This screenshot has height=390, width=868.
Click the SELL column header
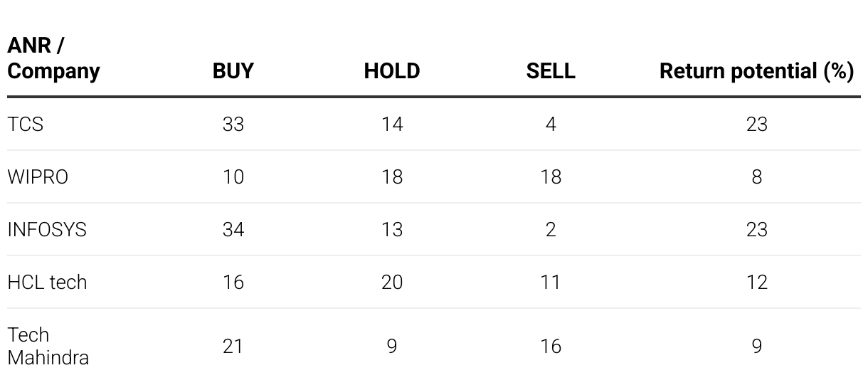(x=551, y=71)
